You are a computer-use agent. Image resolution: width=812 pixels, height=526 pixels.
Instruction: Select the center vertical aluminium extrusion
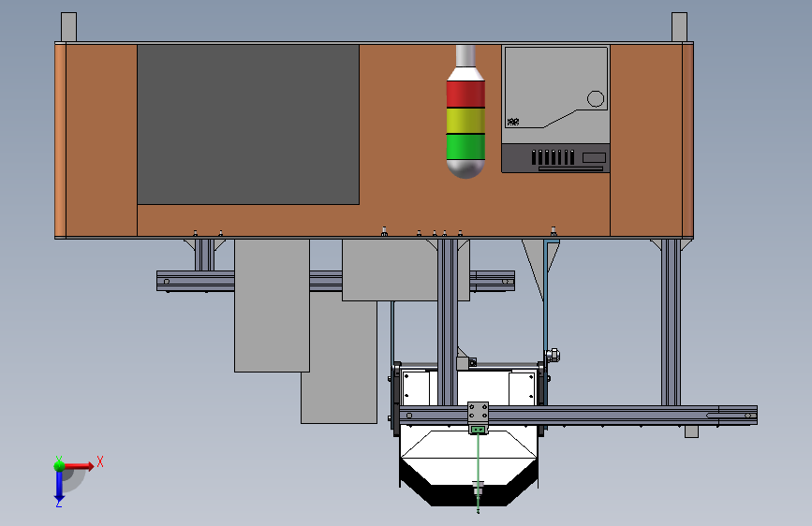point(448,322)
